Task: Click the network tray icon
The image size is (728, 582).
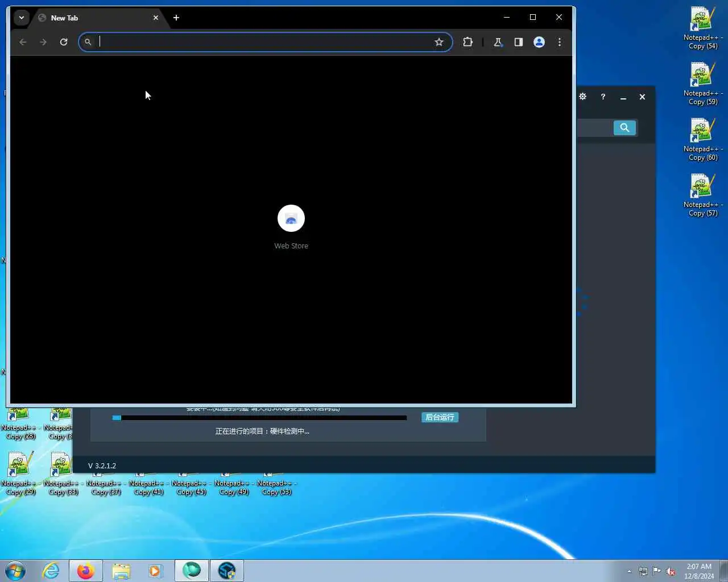Action: 643,571
